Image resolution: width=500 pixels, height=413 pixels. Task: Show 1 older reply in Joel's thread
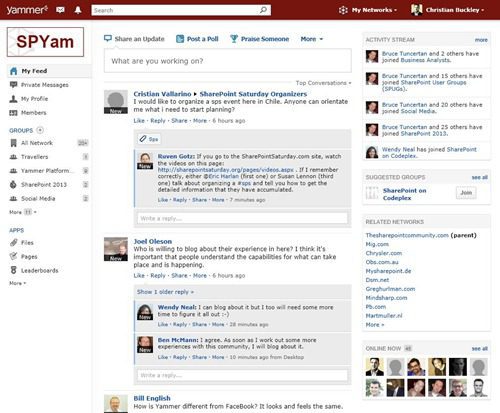click(x=165, y=292)
